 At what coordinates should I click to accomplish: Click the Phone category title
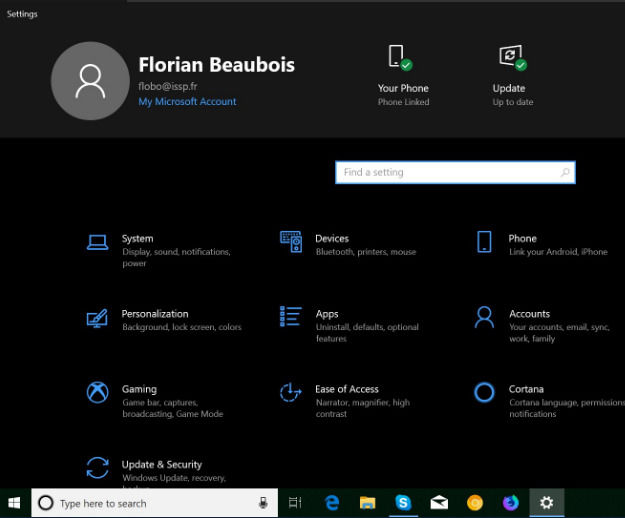click(x=523, y=239)
